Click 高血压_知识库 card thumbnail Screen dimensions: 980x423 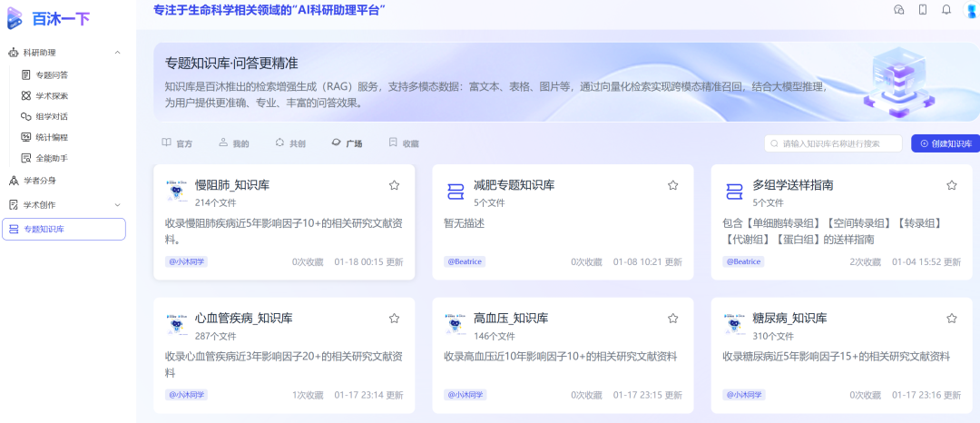pyautogui.click(x=456, y=324)
